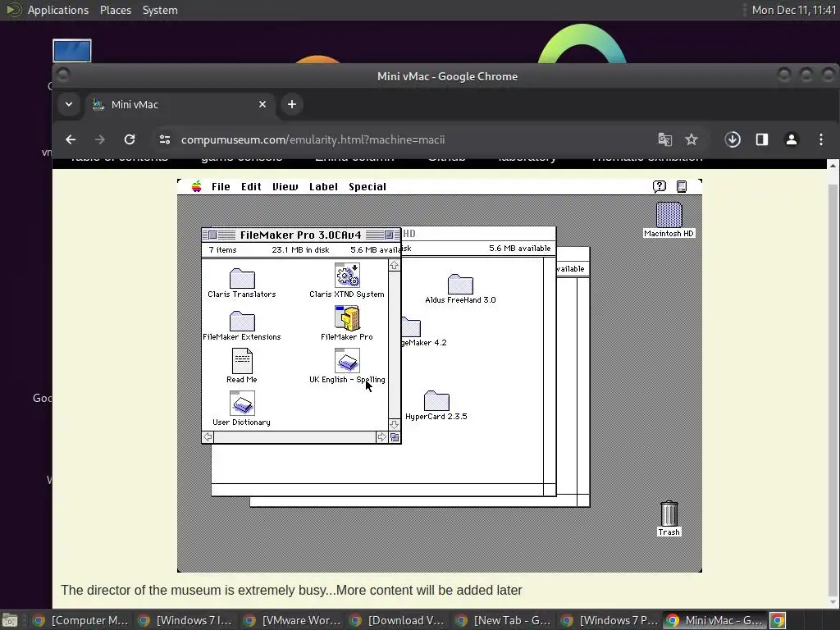Select the HyperCard 2.3.5 folder
This screenshot has width=840, height=630.
(436, 400)
